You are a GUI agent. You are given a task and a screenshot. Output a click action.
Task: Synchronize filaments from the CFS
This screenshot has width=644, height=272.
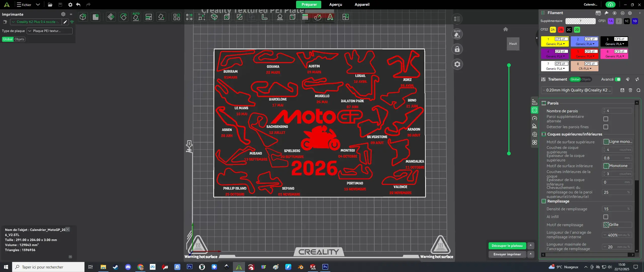598,13
